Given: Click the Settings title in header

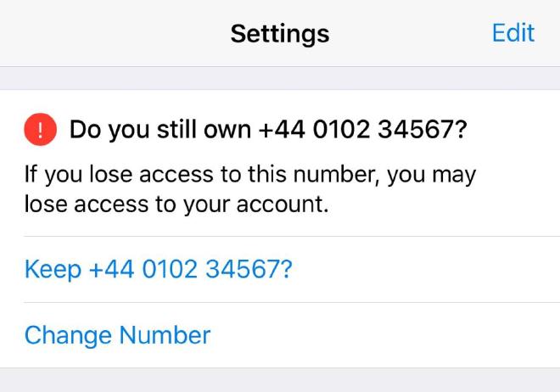Looking at the screenshot, I should pyautogui.click(x=280, y=34).
